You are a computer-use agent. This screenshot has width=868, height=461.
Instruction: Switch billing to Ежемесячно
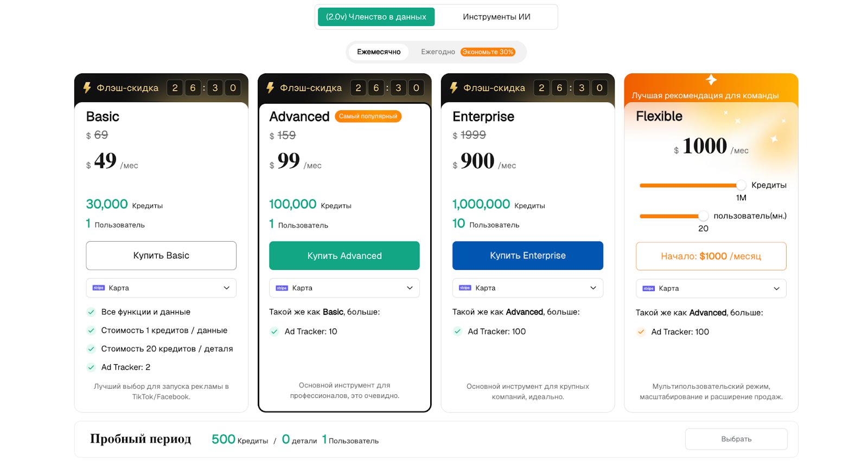379,52
